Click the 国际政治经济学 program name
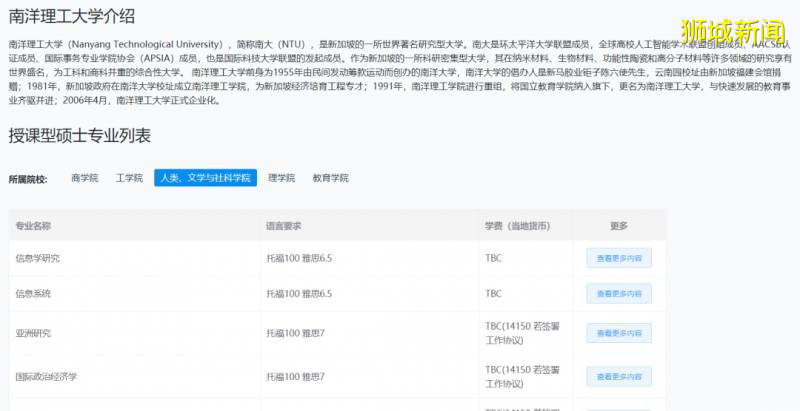The width and height of the screenshot is (800, 411). click(x=46, y=376)
